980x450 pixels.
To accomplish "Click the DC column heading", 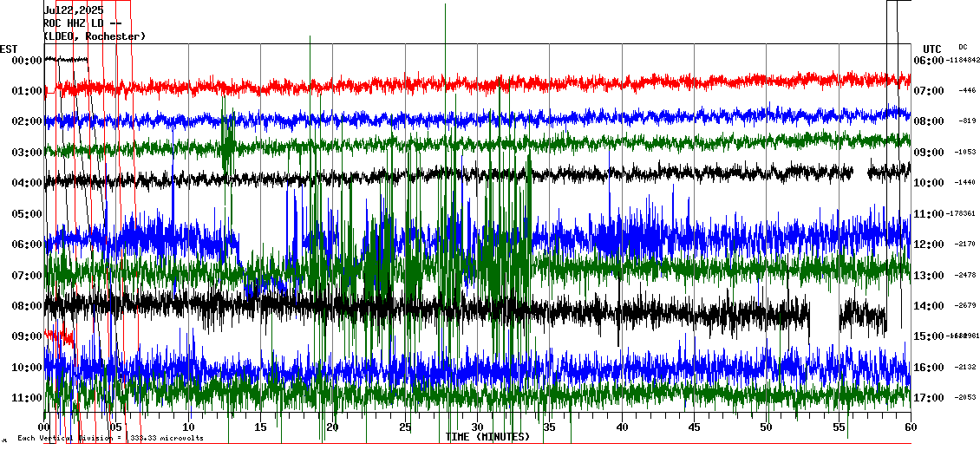I will 963,47.
